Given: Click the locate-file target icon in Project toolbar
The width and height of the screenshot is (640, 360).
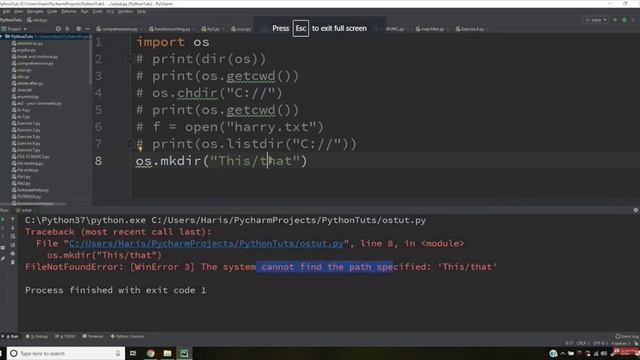Looking at the screenshot, I should (58, 29).
